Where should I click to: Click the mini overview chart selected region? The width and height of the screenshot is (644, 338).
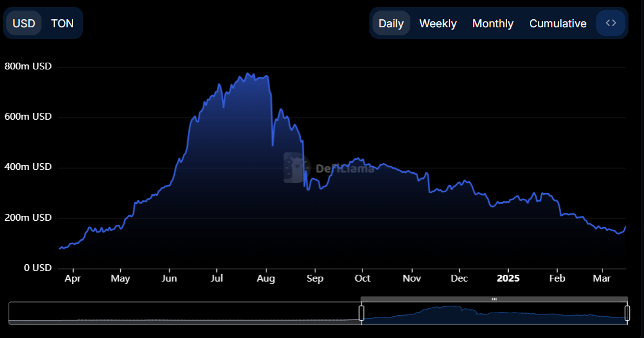(494, 313)
